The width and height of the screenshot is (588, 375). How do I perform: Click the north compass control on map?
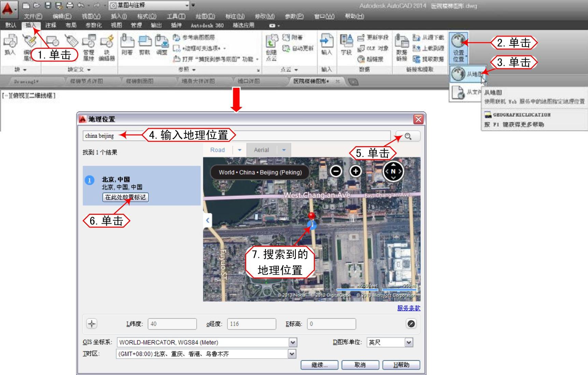click(x=393, y=171)
